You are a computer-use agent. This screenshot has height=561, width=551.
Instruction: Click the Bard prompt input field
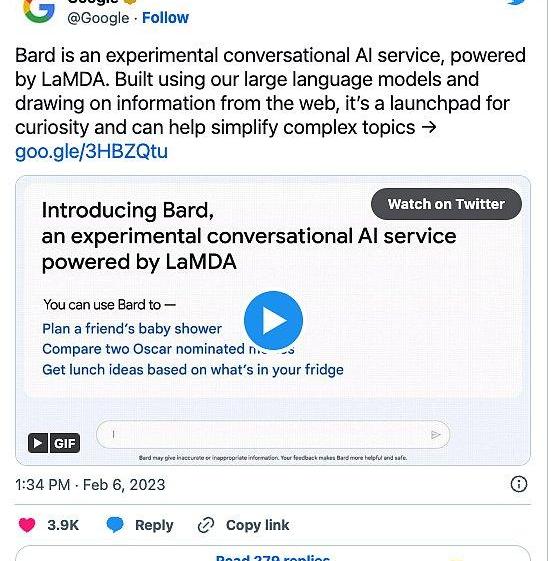[273, 434]
